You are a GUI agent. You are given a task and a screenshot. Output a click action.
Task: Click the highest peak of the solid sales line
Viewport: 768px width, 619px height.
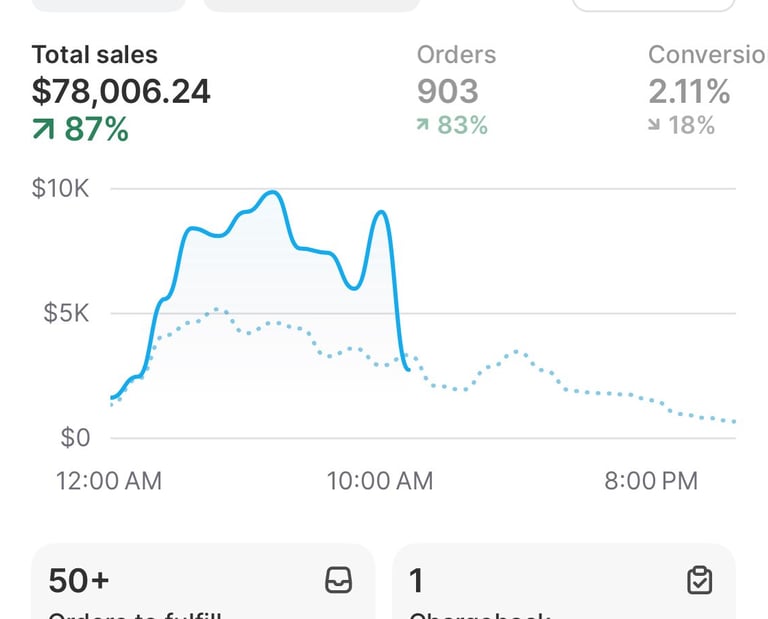273,192
